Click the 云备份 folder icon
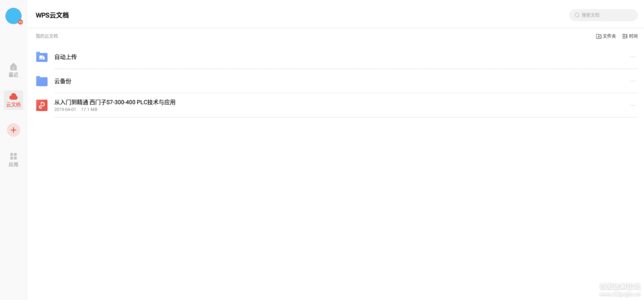 click(x=42, y=81)
